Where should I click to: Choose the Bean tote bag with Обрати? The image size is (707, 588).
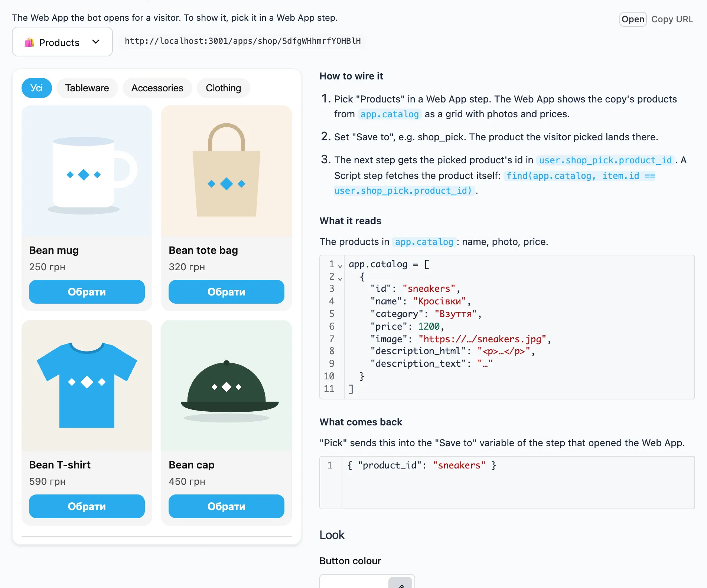click(x=227, y=292)
